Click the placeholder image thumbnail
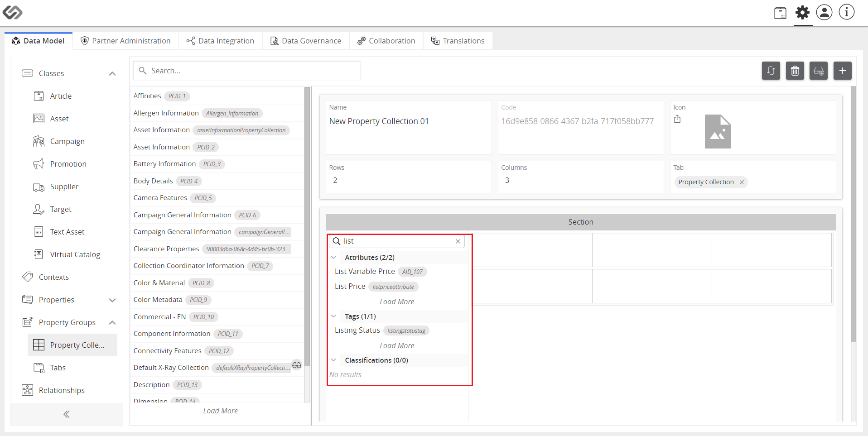The image size is (868, 436). [718, 131]
